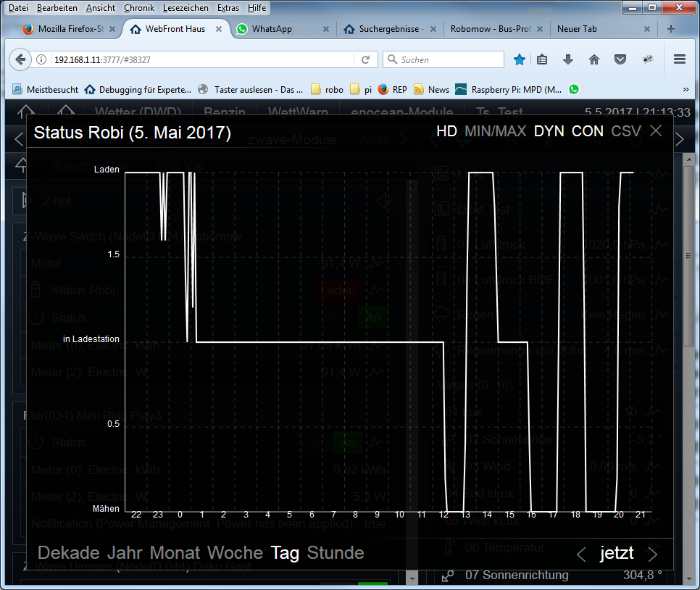Image resolution: width=700 pixels, height=590 pixels.
Task: Open the pi bookmarks folder
Action: [x=361, y=90]
